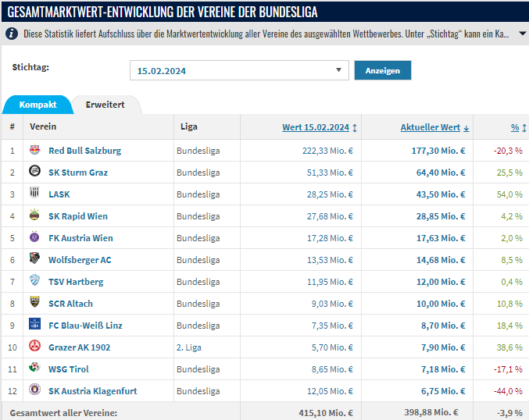529x420 pixels.
Task: Click the info icon beside the statistic description
Action: (x=12, y=34)
